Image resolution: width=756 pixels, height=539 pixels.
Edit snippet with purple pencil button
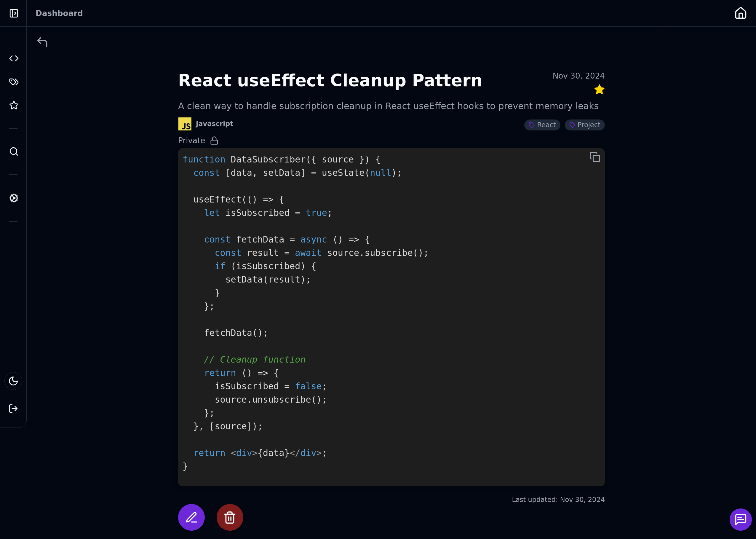(191, 517)
